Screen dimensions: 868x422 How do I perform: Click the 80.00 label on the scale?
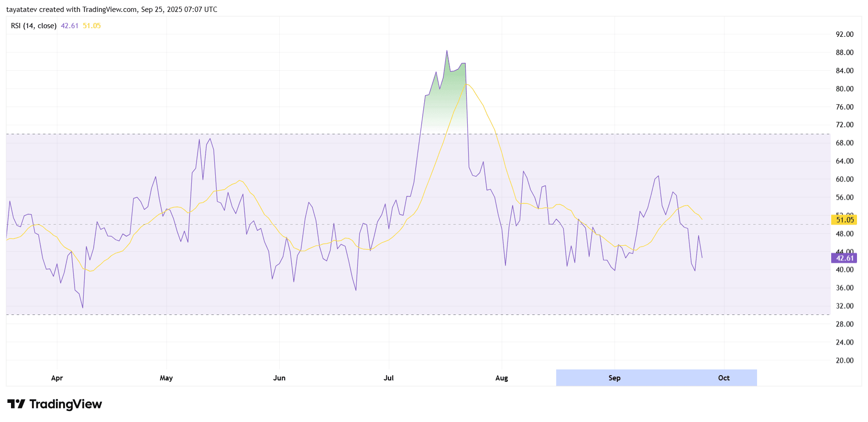click(844, 89)
